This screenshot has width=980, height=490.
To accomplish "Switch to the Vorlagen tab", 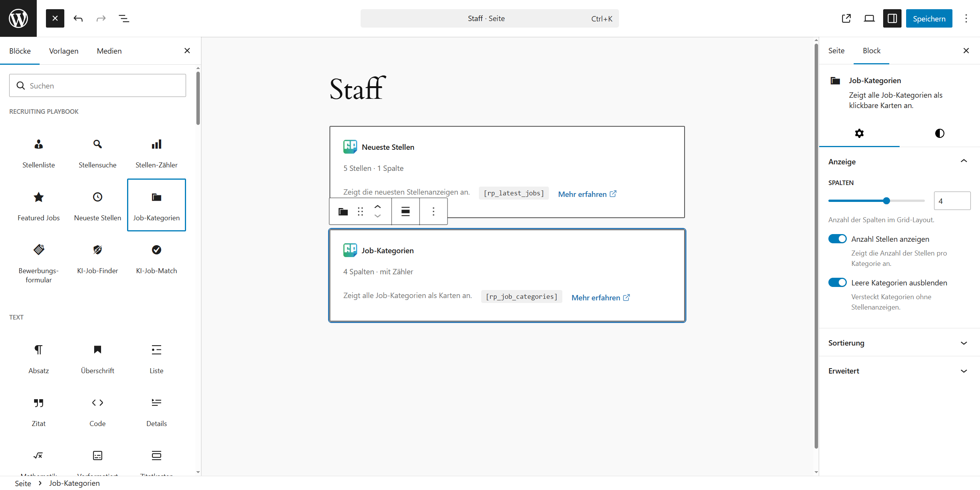I will click(x=64, y=51).
